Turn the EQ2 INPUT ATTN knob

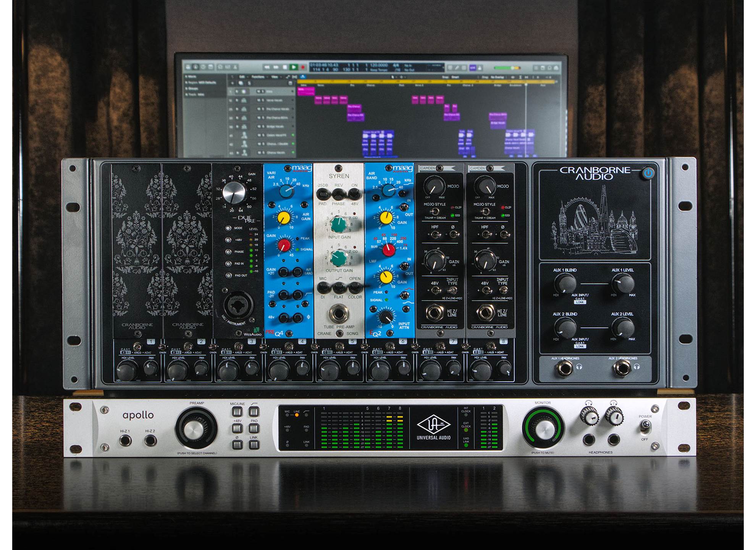coord(386,317)
